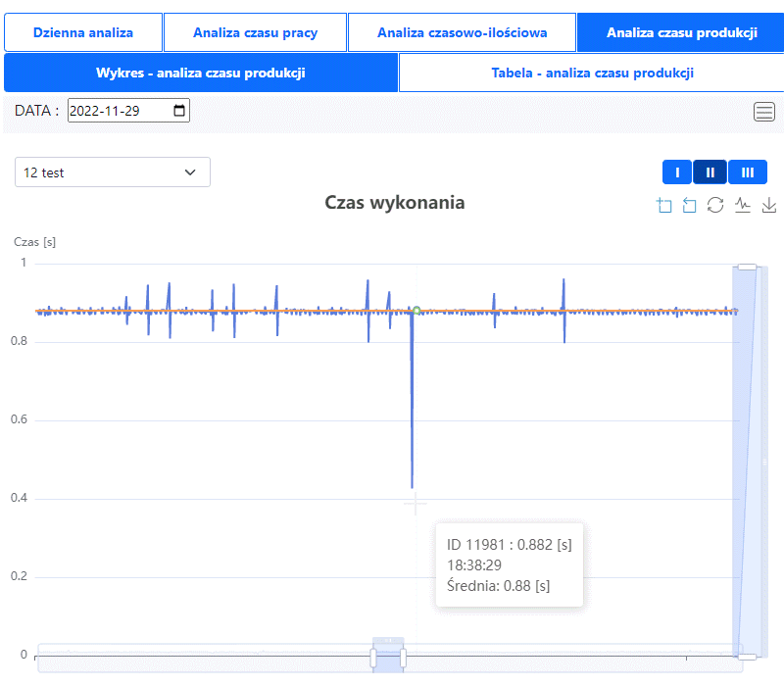Click left handle of horizontal zoom slider

[373, 658]
